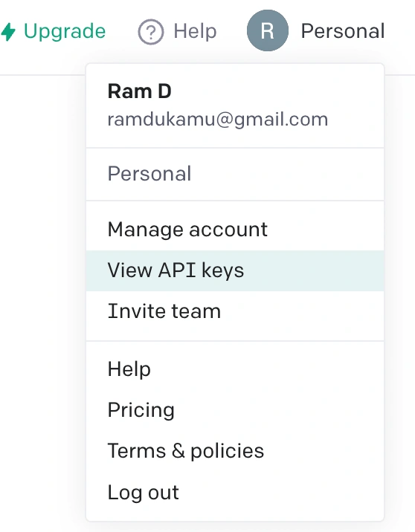Open Terms & policies
Screen dimensions: 415x532
235,451
